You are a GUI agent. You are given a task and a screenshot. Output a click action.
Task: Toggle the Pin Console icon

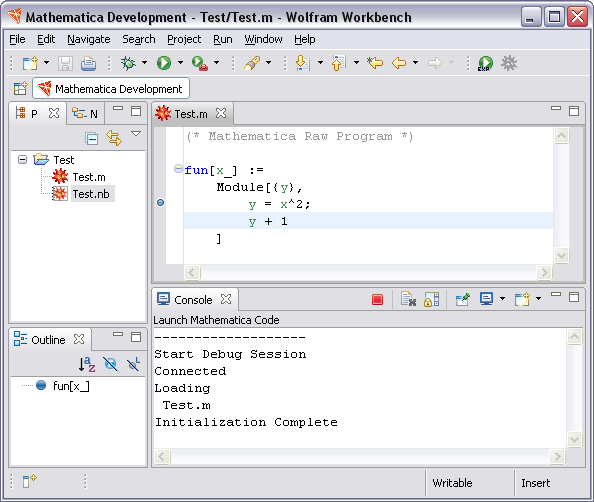[x=463, y=299]
